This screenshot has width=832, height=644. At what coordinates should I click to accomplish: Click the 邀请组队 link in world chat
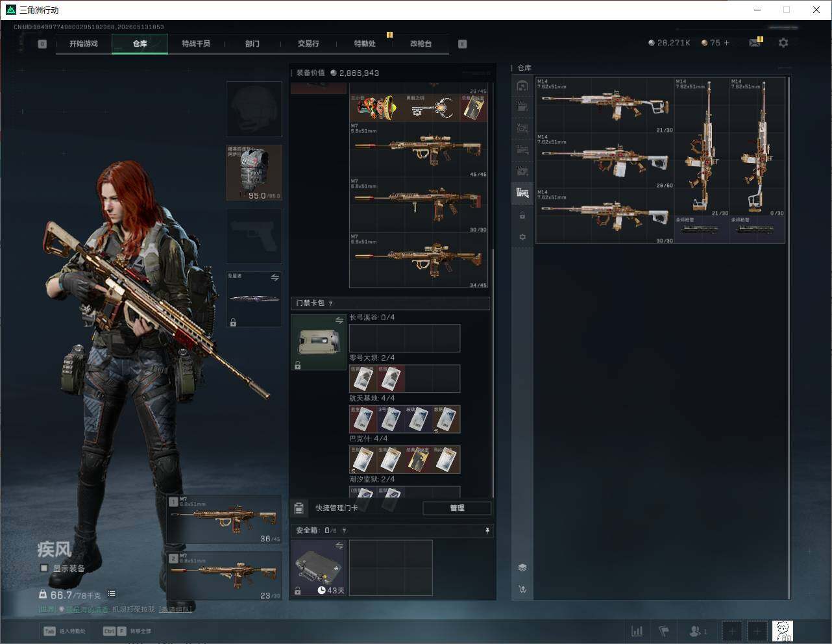click(176, 609)
